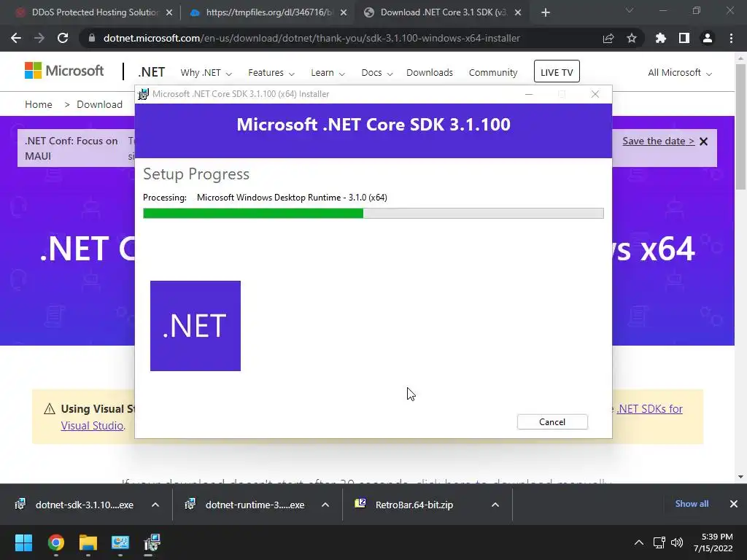Screen dimensions: 747x560
Task: Open File Explorer from the taskbar
Action: [x=88, y=542]
